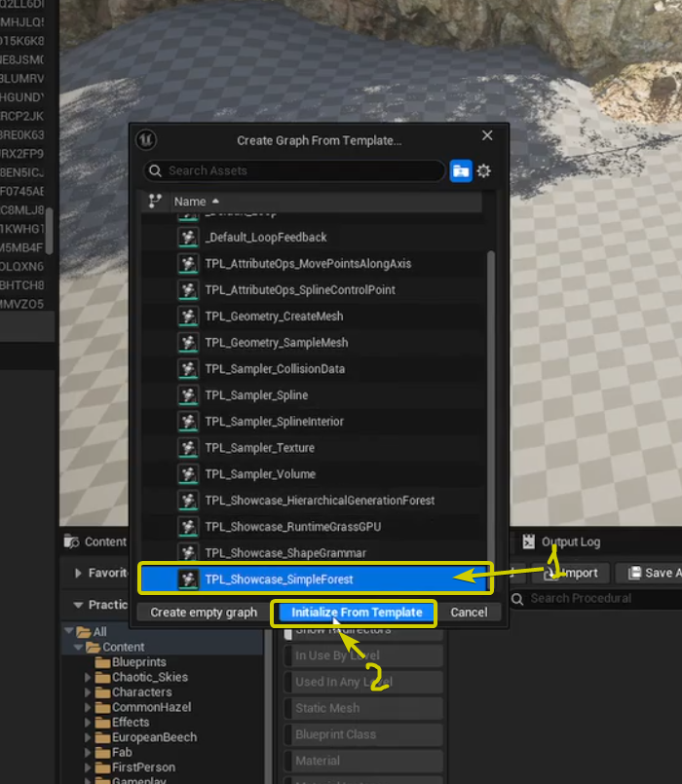Screen dimensions: 682x784
Task: Click the revision control column icon
Action: [x=154, y=202]
